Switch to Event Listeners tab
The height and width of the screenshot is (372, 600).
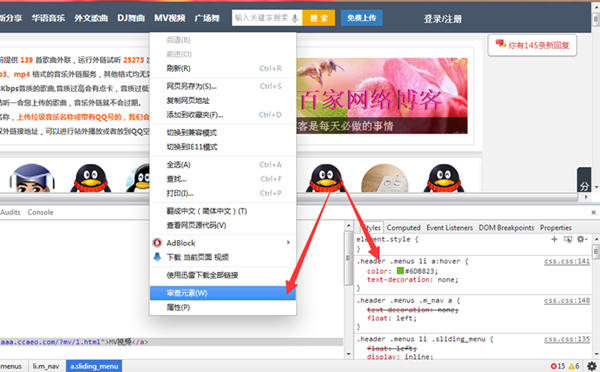point(450,228)
